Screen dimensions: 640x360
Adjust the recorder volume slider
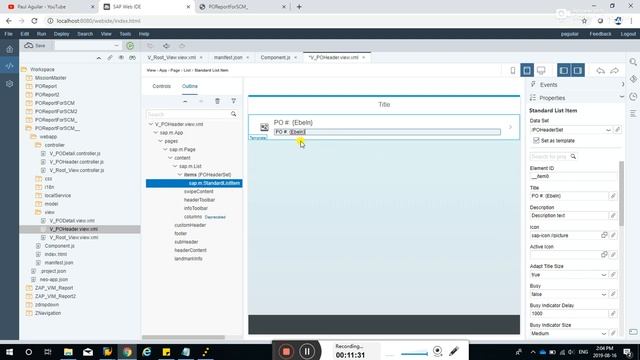coord(414,354)
